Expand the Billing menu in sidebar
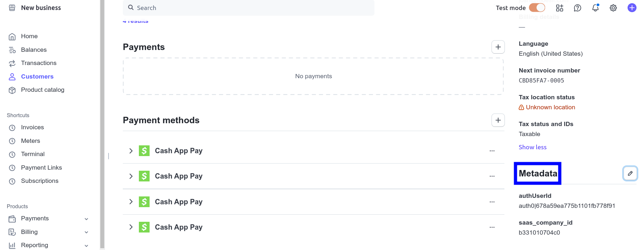The image size is (644, 250). [86, 232]
